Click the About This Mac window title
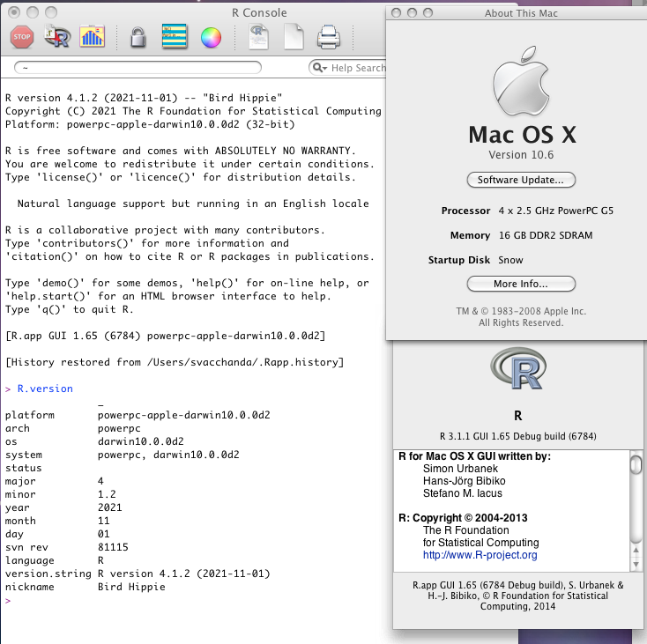The height and width of the screenshot is (644, 647). pyautogui.click(x=521, y=13)
